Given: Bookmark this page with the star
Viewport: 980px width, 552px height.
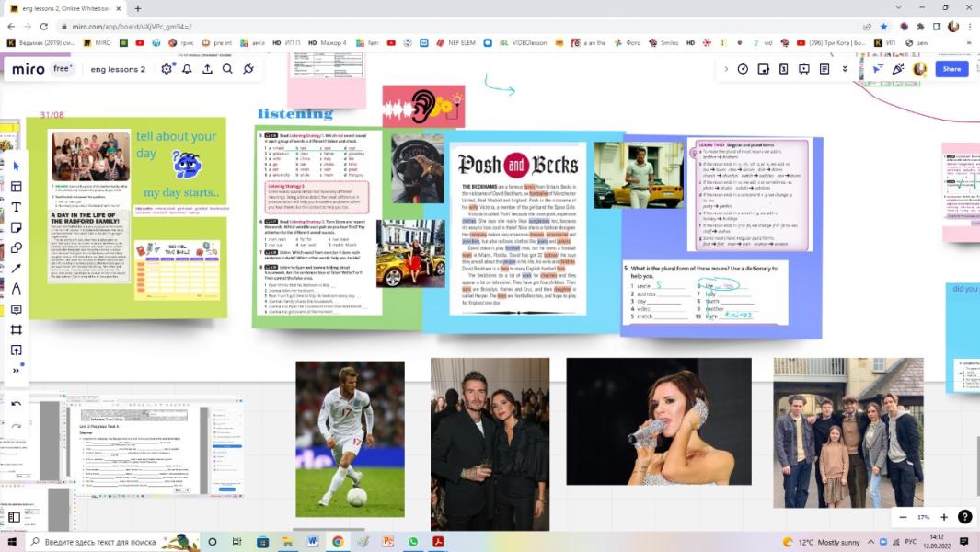Looking at the screenshot, I should (x=883, y=27).
